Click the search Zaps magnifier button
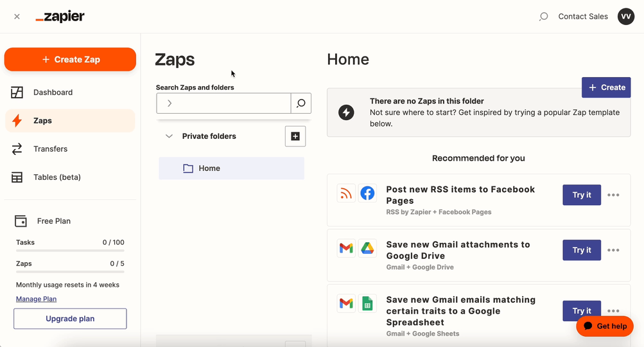644x347 pixels. pyautogui.click(x=300, y=103)
